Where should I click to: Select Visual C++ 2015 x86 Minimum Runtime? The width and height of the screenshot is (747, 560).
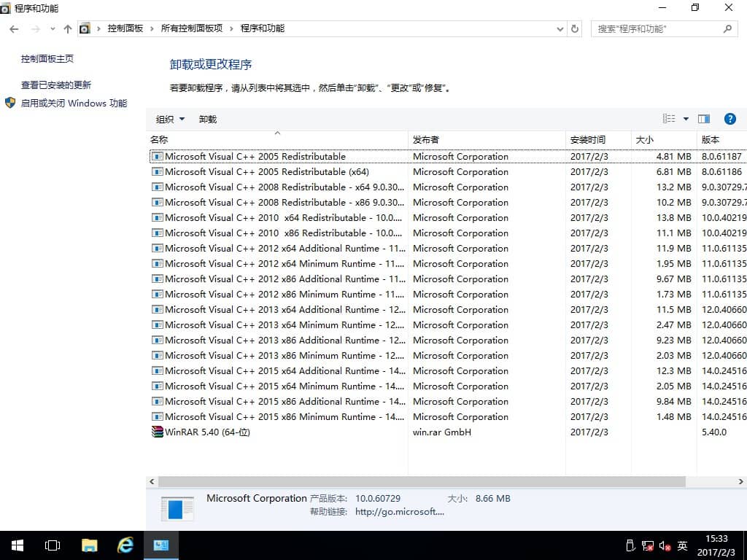tap(448, 416)
